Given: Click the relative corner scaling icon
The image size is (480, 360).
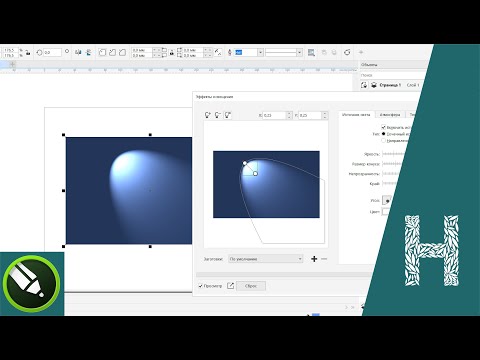Looking at the screenshot, I should click(218, 52).
